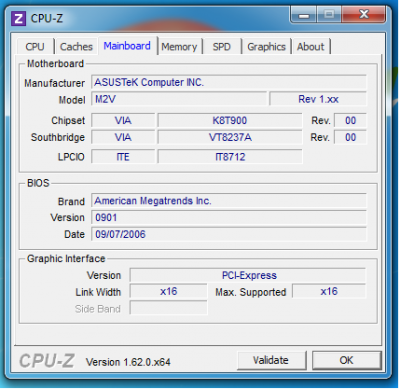
Task: Show the Graphics tab
Action: [x=266, y=47]
